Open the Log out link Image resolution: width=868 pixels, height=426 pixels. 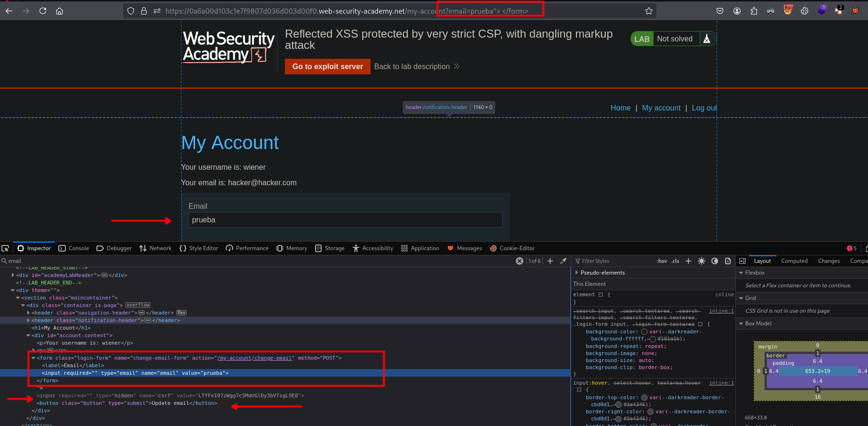(704, 108)
